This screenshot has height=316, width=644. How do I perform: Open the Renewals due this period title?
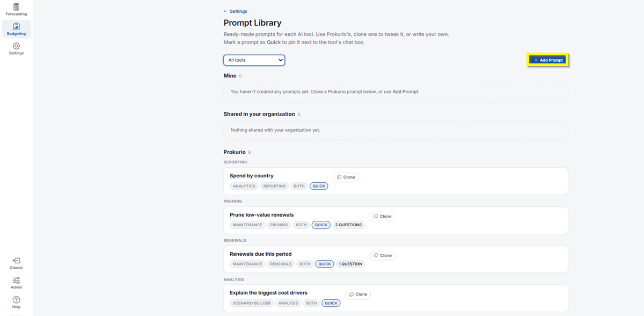pyautogui.click(x=261, y=254)
